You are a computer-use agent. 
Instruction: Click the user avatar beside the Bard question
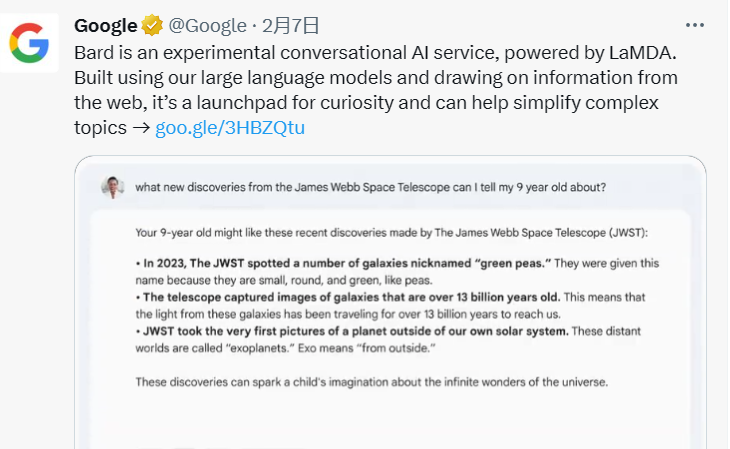112,187
